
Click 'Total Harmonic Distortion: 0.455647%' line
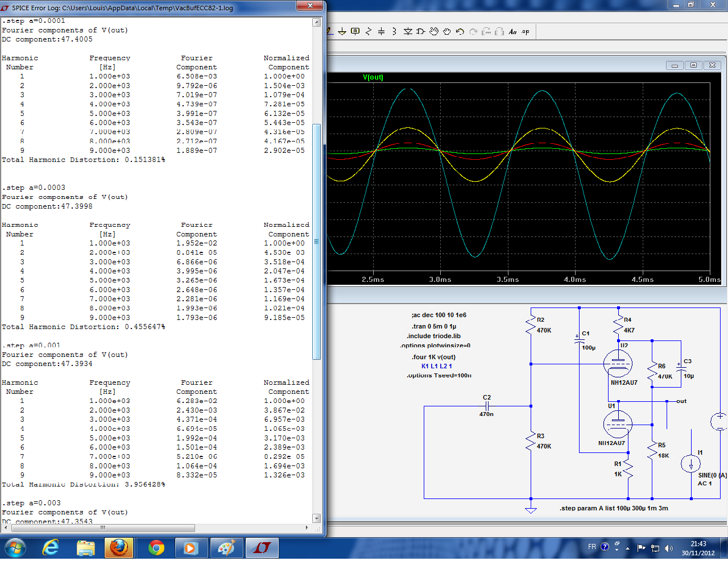84,327
